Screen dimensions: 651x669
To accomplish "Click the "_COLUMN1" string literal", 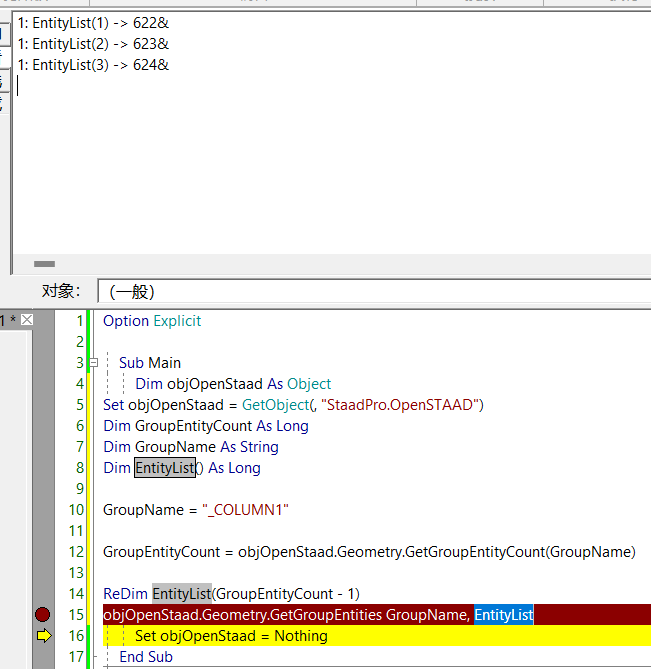I will [x=245, y=510].
